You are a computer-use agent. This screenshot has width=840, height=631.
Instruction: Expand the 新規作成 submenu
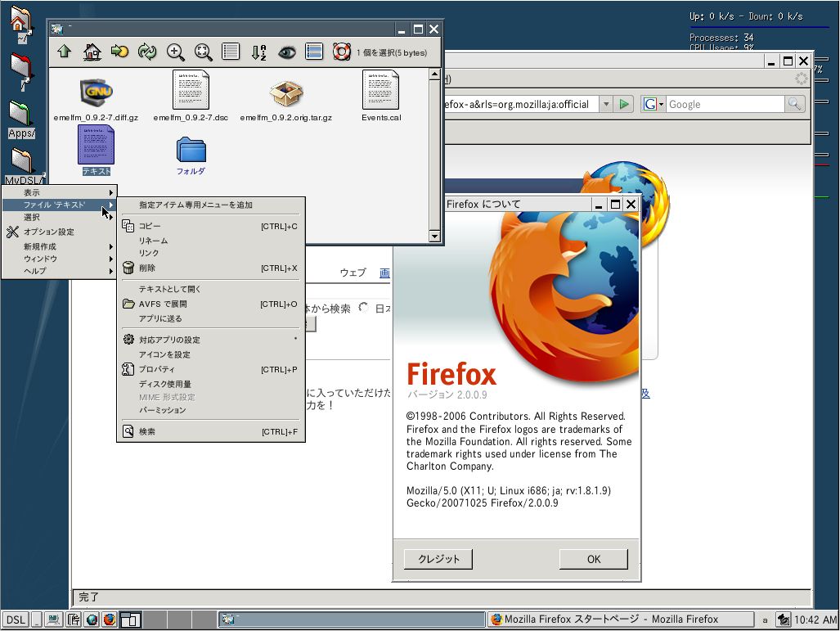(x=59, y=246)
